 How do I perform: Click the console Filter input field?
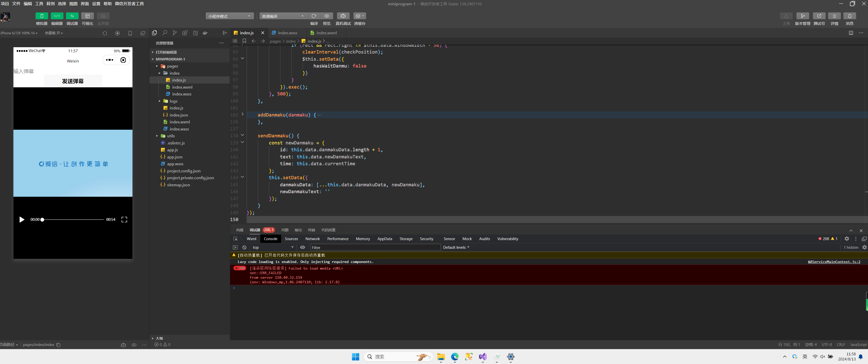375,247
